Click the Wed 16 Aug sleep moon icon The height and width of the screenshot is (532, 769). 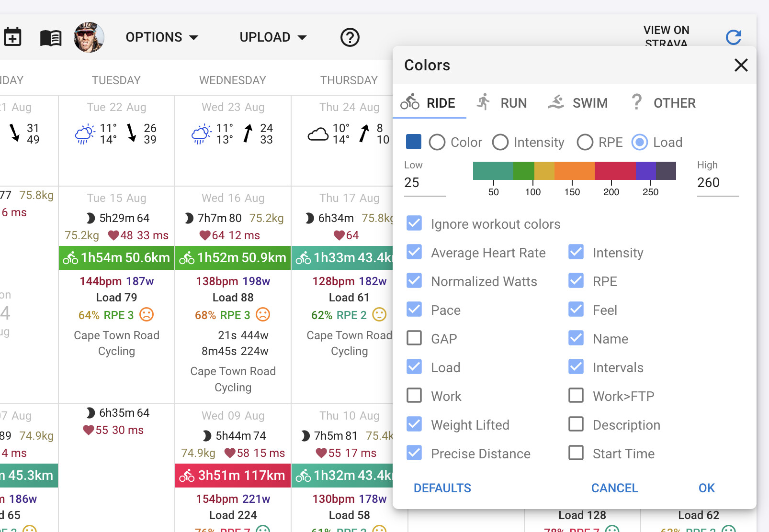[x=189, y=218]
